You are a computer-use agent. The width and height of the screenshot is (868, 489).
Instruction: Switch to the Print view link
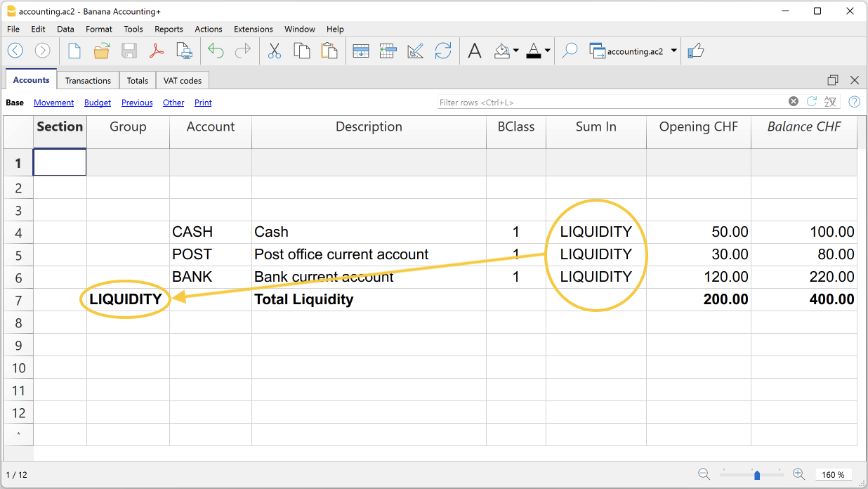click(203, 103)
